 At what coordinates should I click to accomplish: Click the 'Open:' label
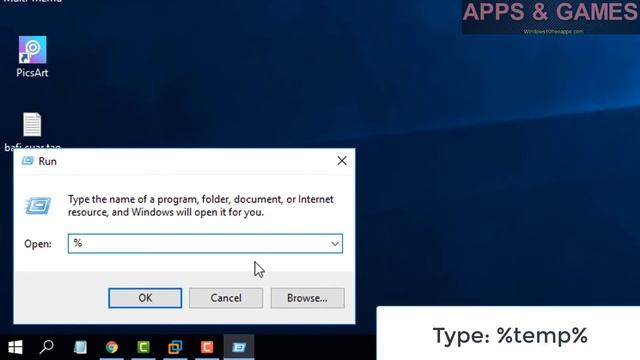point(38,244)
